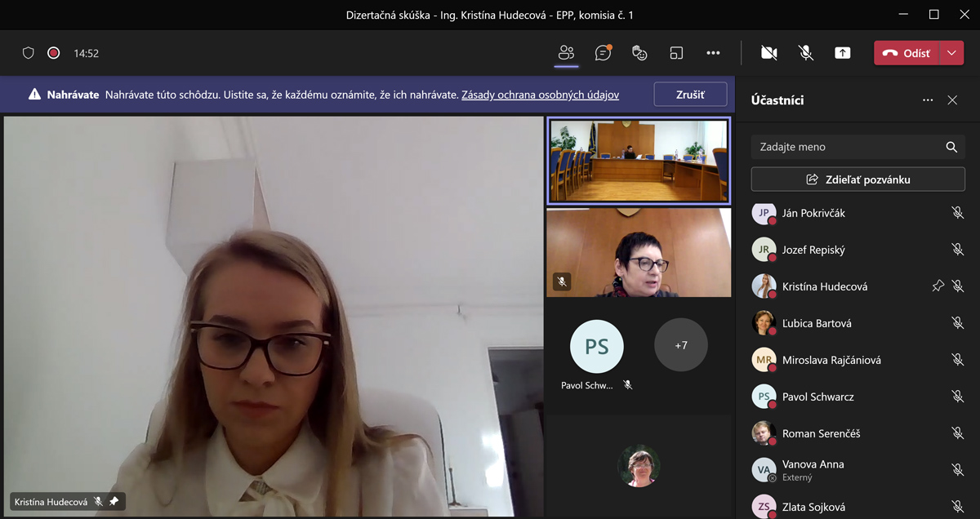Viewport: 980px width, 519px height.
Task: Expand the dropdown arrow next to Odísť
Action: tap(951, 53)
